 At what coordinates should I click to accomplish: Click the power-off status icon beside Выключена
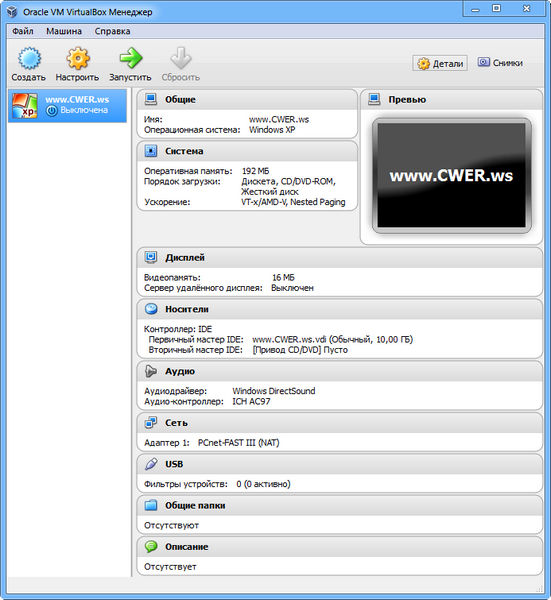pyautogui.click(x=52, y=111)
